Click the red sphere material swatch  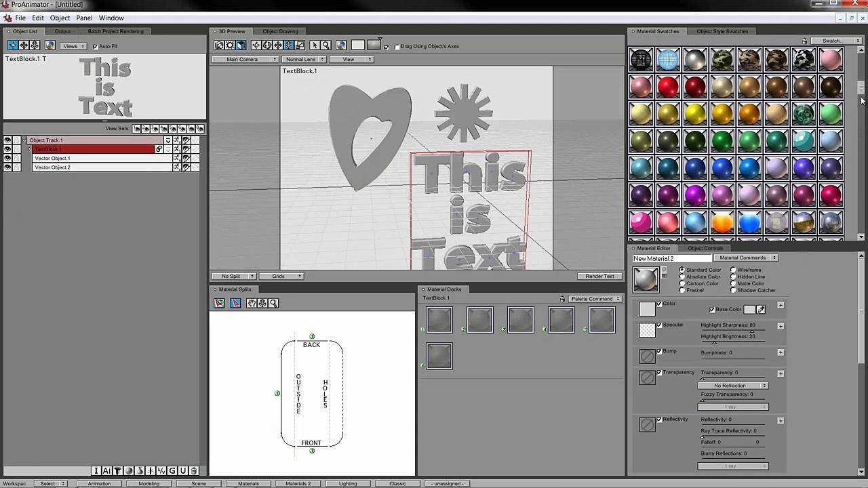click(x=668, y=87)
